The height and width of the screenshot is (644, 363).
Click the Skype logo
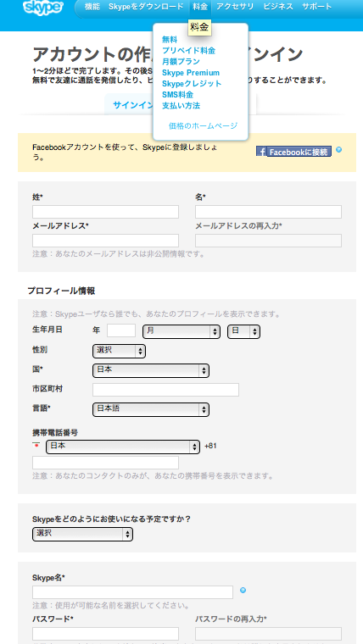pos(43,7)
